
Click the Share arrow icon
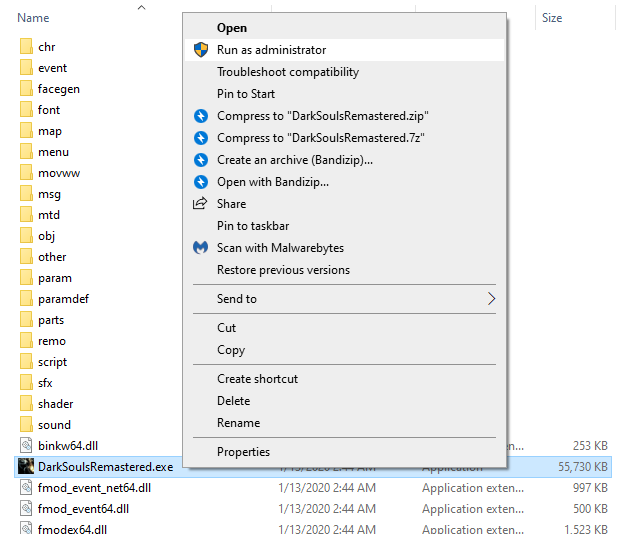[200, 204]
